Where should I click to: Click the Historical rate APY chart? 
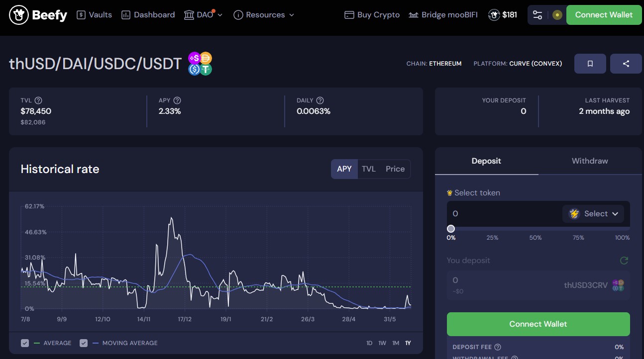(x=216, y=257)
